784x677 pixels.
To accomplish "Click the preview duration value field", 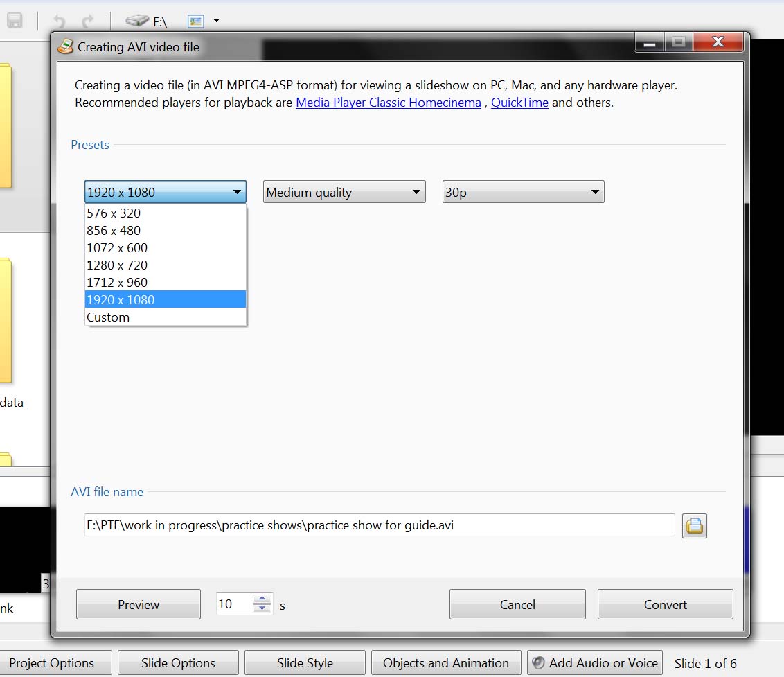I will (x=235, y=604).
